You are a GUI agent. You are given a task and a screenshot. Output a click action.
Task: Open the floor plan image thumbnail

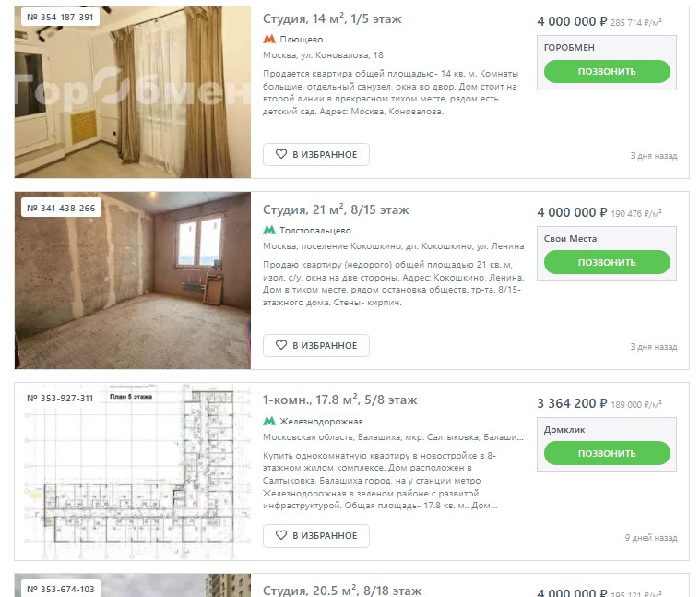pos(133,472)
